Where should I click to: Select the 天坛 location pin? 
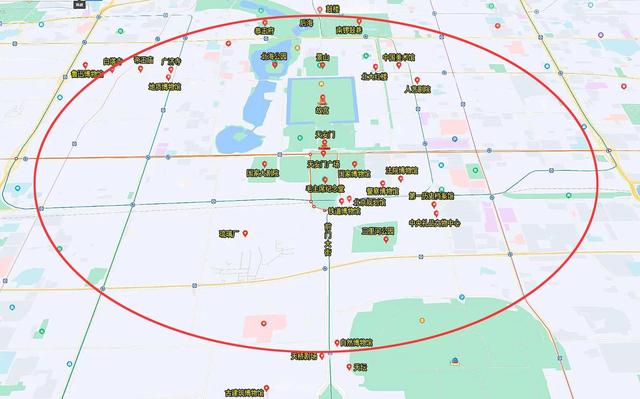point(349,367)
